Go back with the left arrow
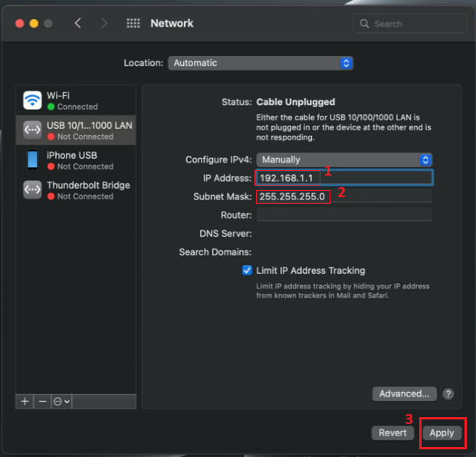 [x=77, y=24]
